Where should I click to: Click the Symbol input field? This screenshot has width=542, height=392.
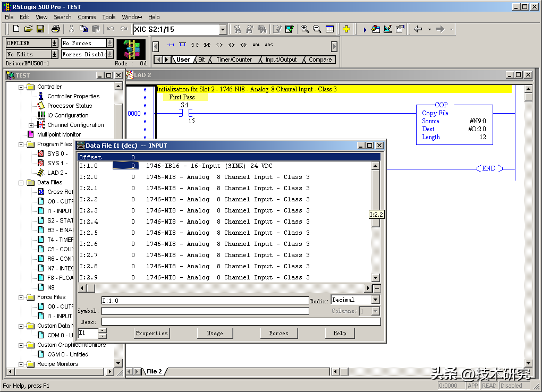coord(205,311)
